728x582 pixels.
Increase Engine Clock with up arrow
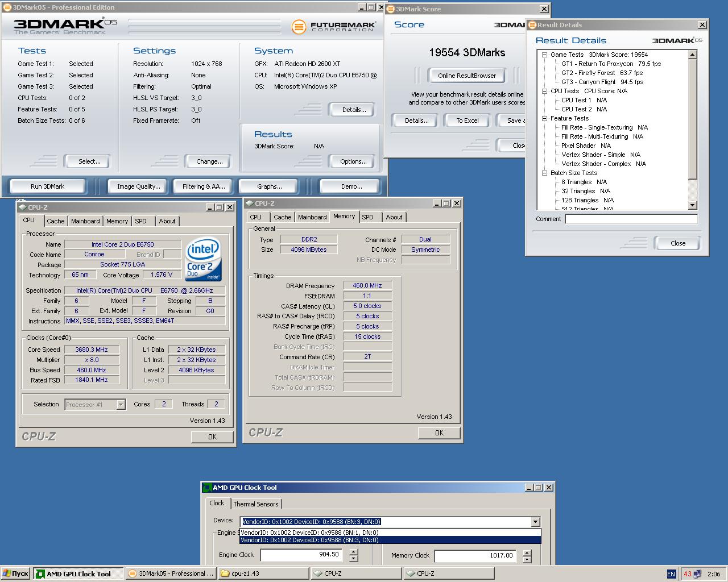pyautogui.click(x=354, y=551)
